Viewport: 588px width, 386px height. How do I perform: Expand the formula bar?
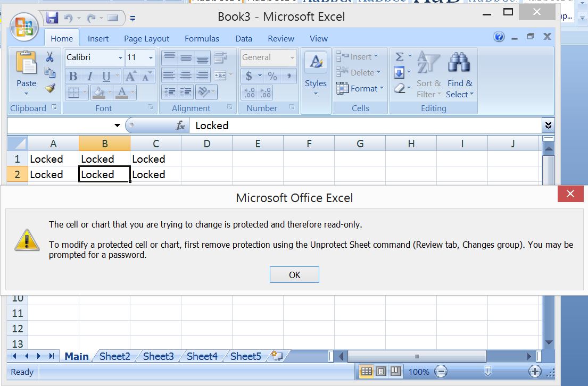[548, 125]
